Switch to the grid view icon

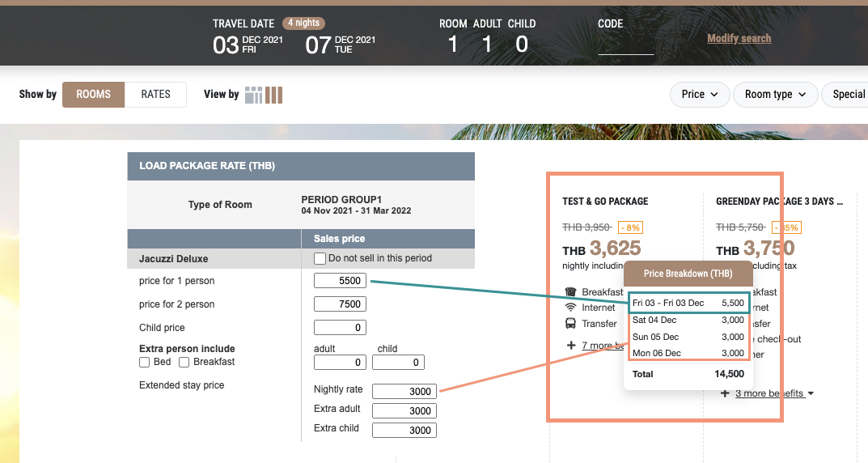[x=254, y=95]
